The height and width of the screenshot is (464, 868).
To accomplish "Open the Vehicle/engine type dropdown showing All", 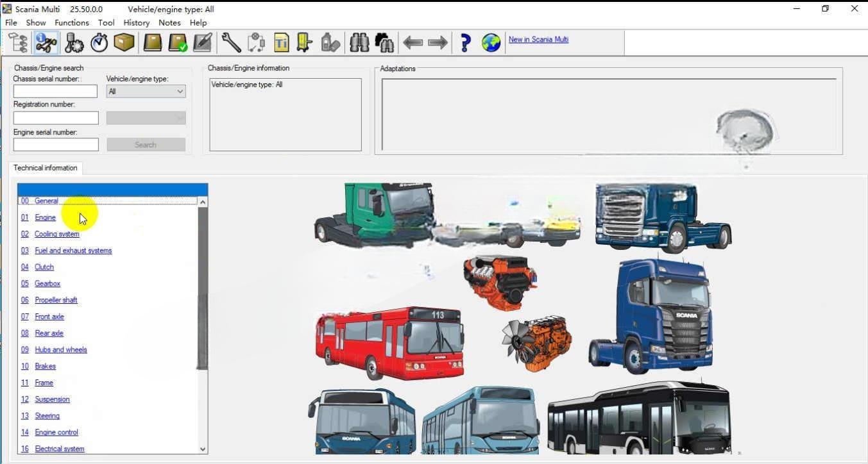I will [146, 91].
